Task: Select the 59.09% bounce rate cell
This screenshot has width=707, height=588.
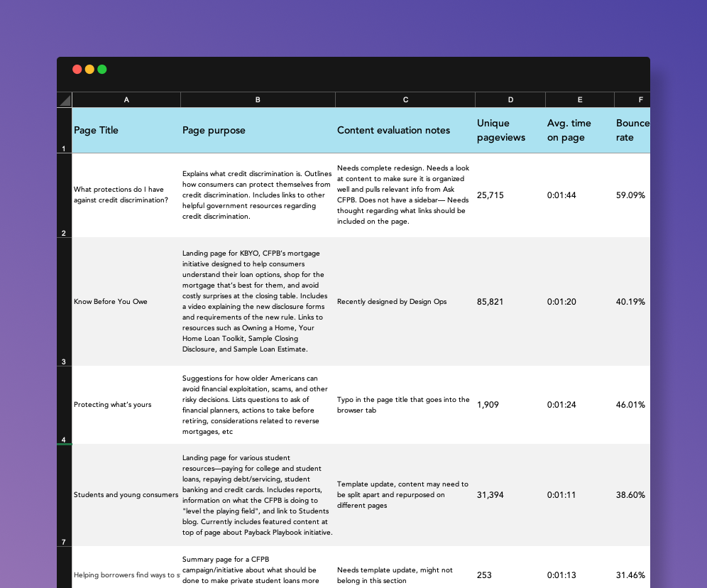Action: [632, 195]
